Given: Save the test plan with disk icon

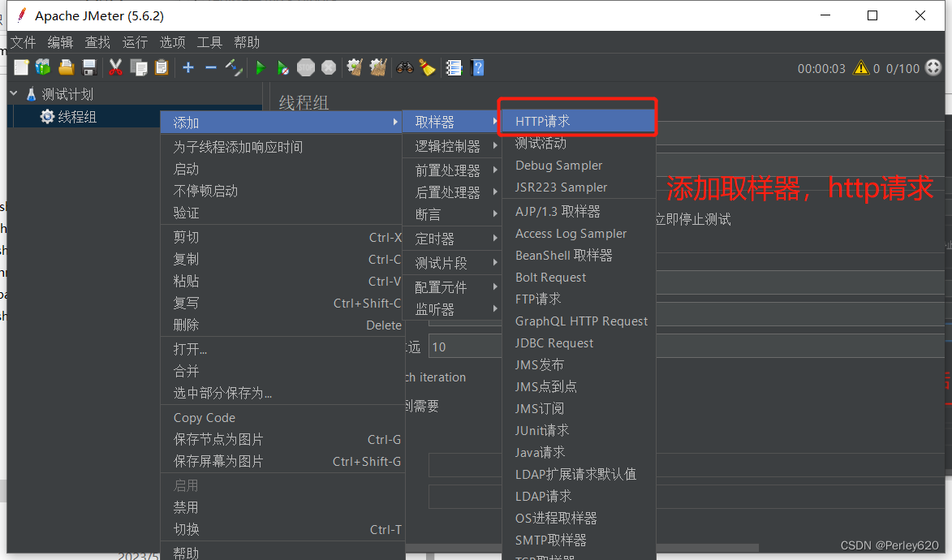Looking at the screenshot, I should tap(89, 67).
